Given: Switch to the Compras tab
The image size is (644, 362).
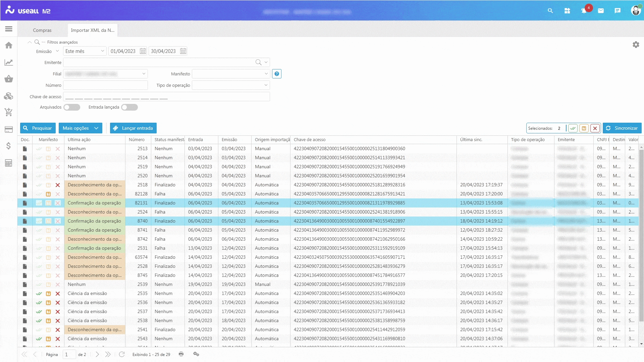Looking at the screenshot, I should click(x=42, y=30).
